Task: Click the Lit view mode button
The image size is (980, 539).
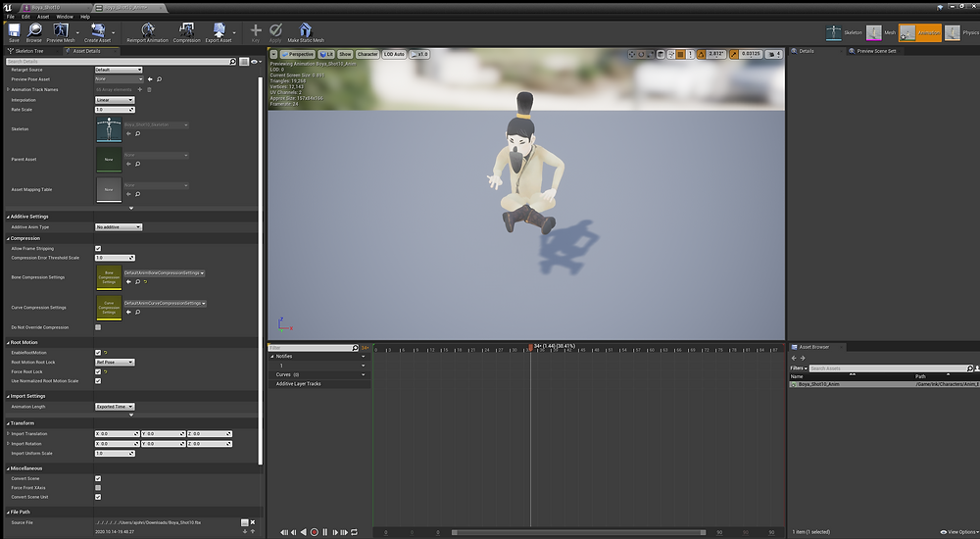Action: click(326, 55)
